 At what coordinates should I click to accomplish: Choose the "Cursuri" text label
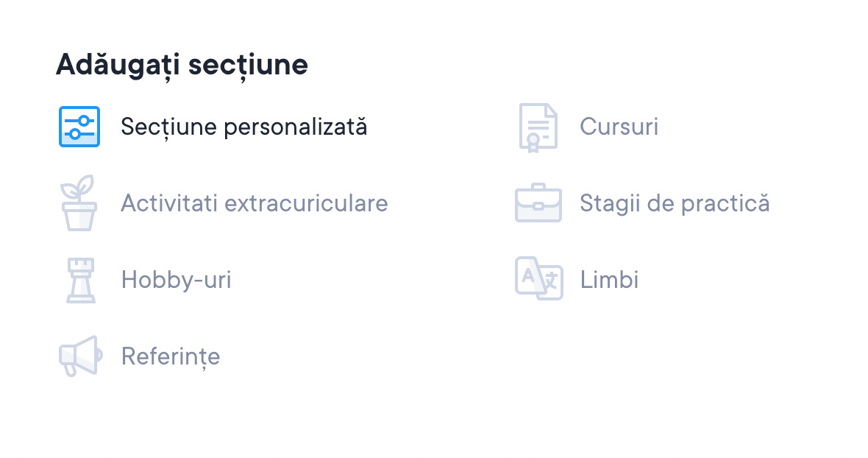pos(619,127)
